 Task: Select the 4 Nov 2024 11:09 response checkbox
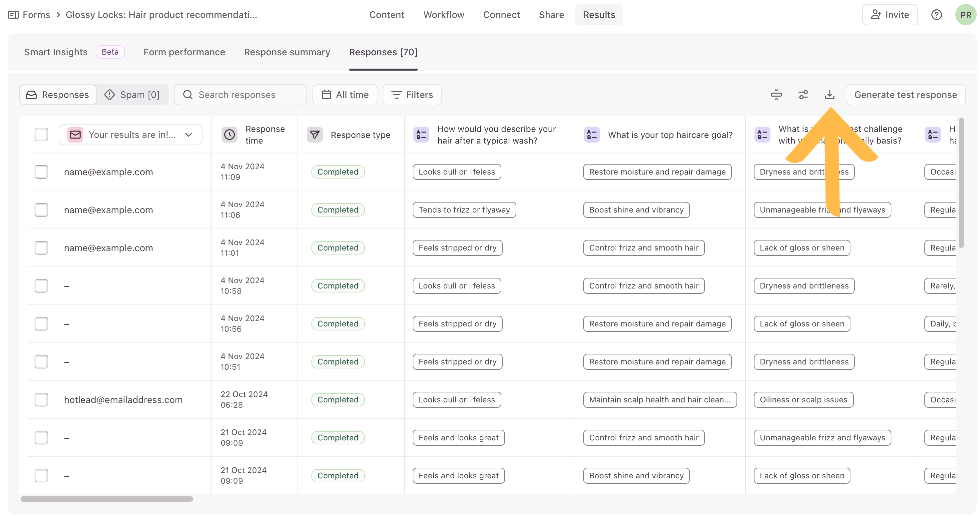41,172
